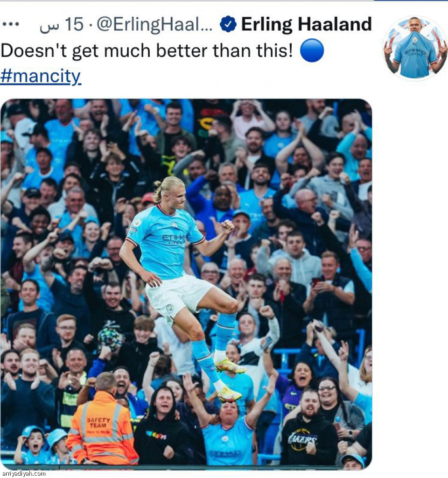Click the blue verified checkmark badge
This screenshot has width=448, height=478.
click(x=228, y=24)
